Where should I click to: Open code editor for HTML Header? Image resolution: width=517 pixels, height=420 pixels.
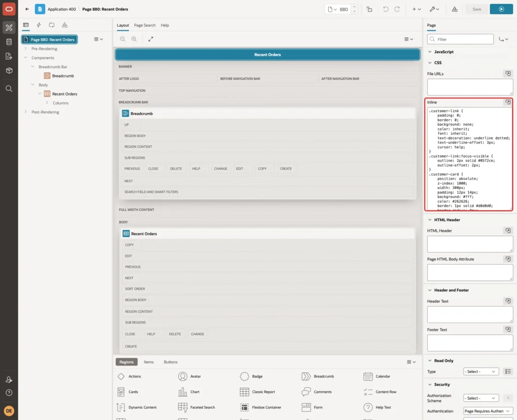pos(508,231)
